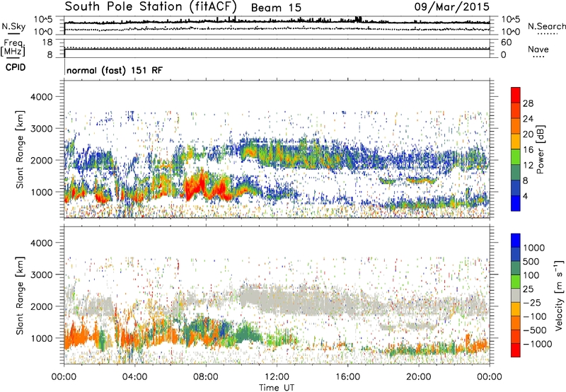Click the date '09/Mar/2015'
The image size is (566, 392).
tap(451, 7)
